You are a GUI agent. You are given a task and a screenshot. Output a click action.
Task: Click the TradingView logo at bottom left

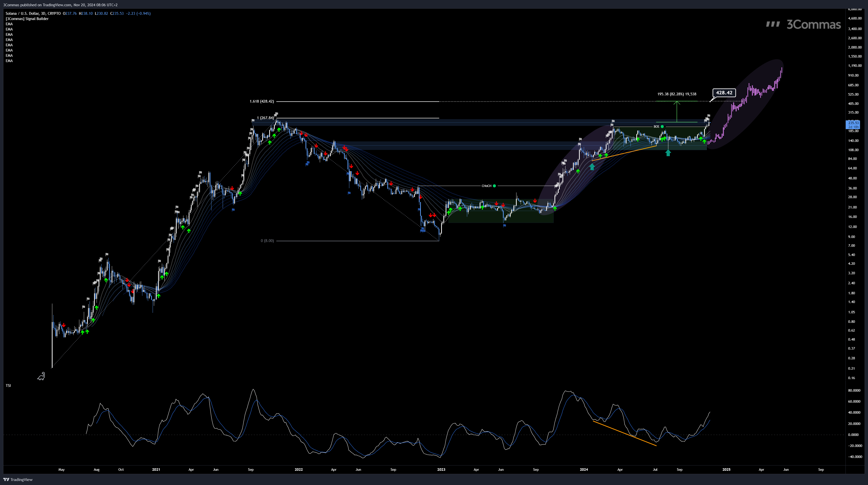coord(18,479)
